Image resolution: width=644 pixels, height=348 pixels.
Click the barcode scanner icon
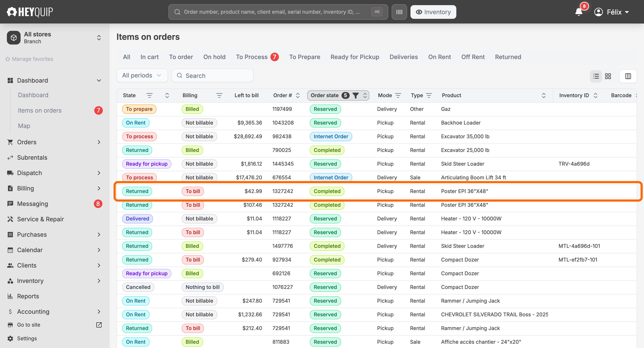pos(399,12)
